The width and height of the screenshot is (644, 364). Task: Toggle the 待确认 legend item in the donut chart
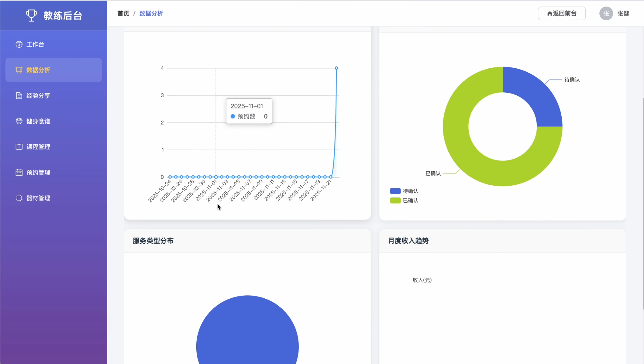pos(410,191)
